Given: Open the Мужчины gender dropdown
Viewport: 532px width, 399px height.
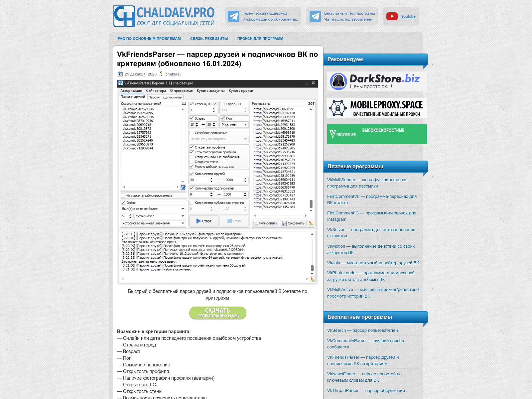Looking at the screenshot, I should (235, 125).
